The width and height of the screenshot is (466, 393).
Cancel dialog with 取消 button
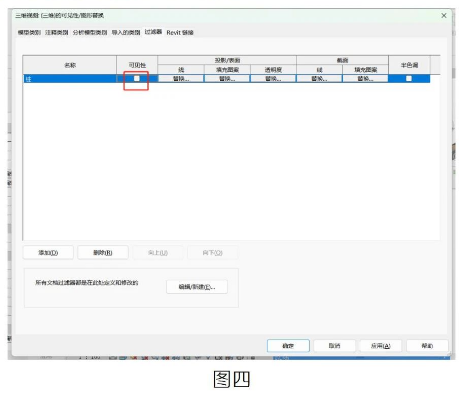point(334,346)
